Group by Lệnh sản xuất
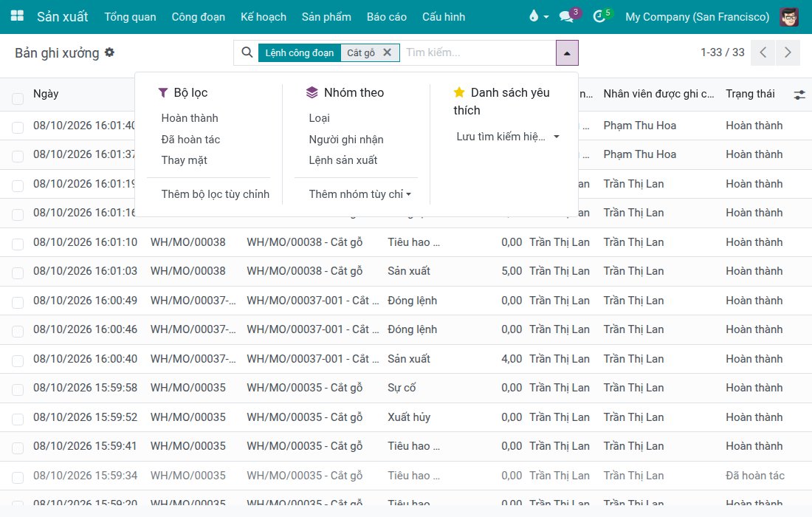Image resolution: width=812 pixels, height=517 pixels. [343, 160]
